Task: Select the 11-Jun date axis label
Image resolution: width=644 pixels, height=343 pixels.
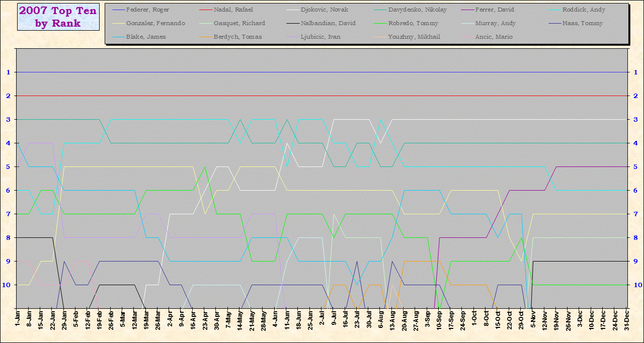Action: tap(287, 319)
